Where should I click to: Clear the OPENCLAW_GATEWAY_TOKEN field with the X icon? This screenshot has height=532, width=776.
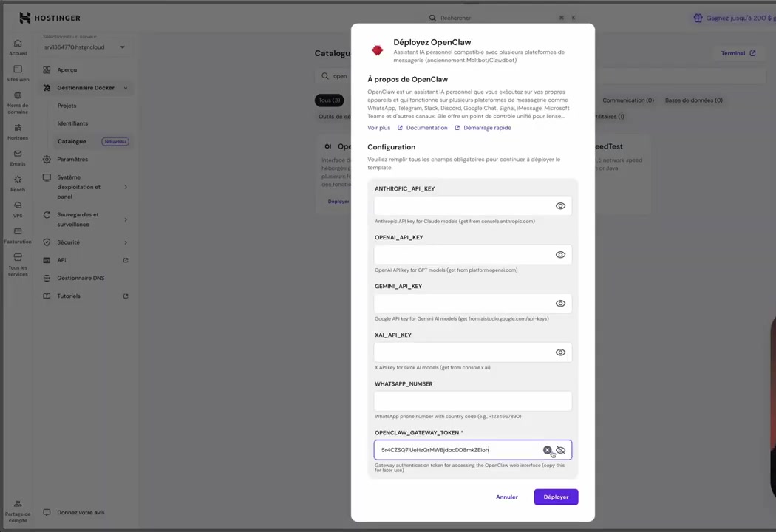[548, 450]
